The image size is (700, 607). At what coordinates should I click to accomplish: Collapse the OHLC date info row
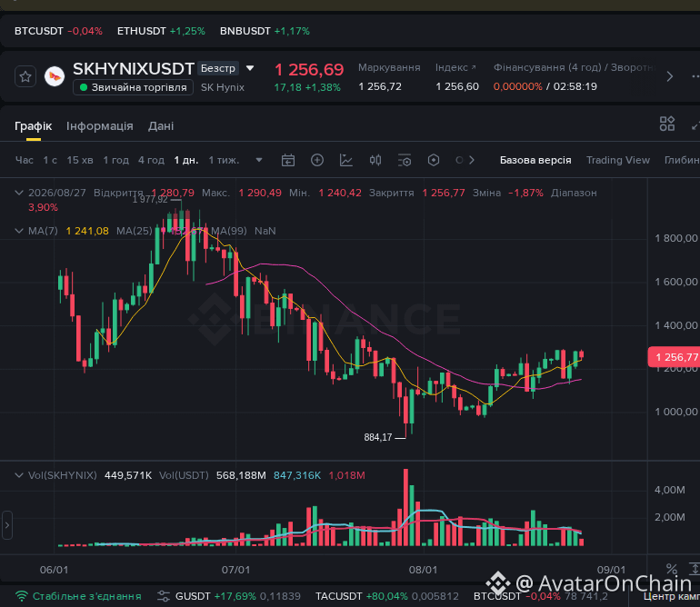(19, 193)
